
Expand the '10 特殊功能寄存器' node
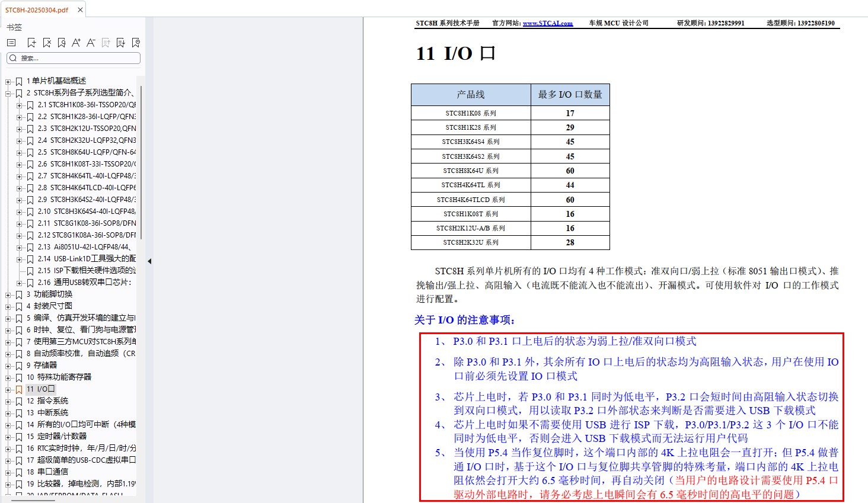pos(8,377)
